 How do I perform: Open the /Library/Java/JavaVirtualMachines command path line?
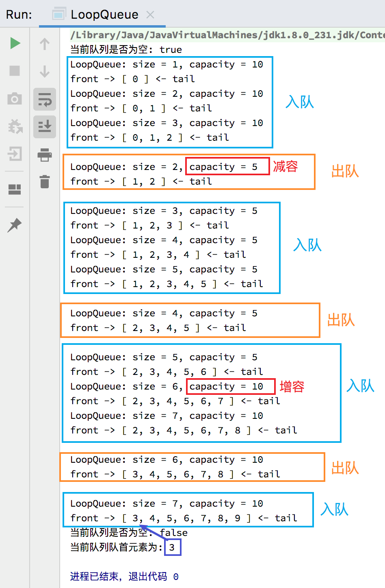[x=227, y=35]
